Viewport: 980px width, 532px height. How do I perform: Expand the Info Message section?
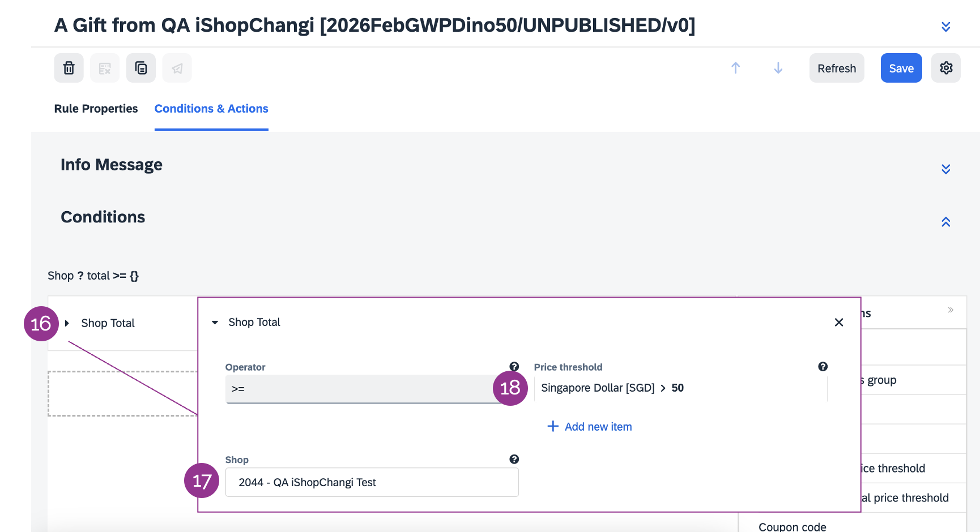point(945,169)
